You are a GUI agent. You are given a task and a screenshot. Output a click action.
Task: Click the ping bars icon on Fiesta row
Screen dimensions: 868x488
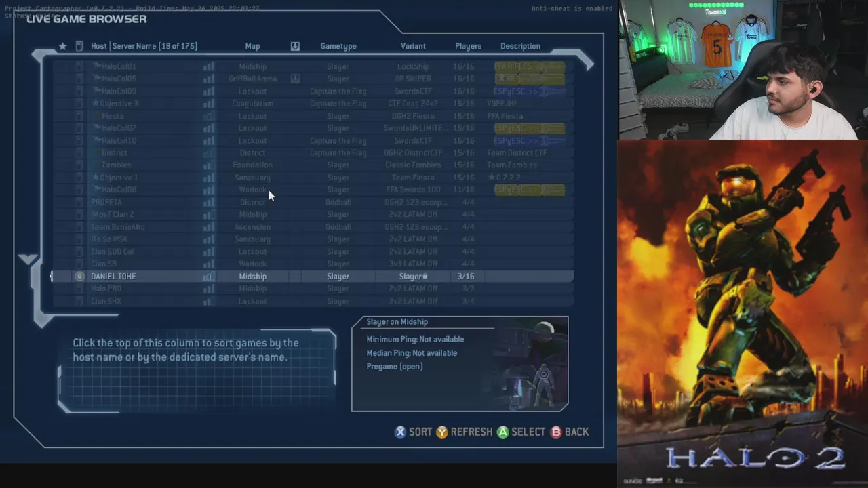[x=209, y=116]
